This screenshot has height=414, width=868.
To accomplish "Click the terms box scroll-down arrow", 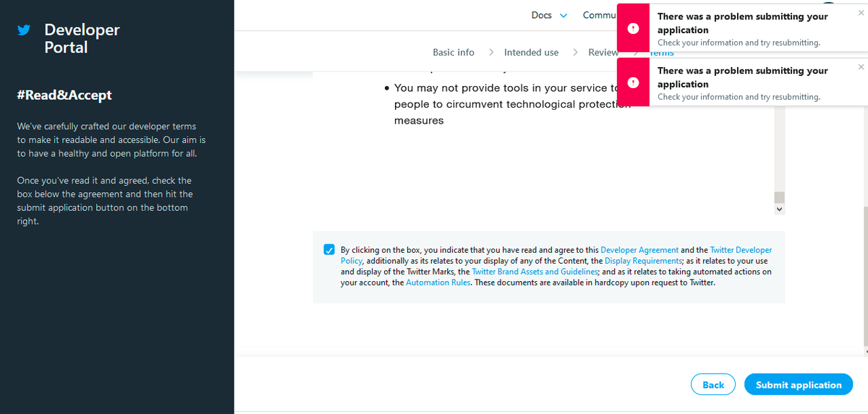I will [779, 208].
